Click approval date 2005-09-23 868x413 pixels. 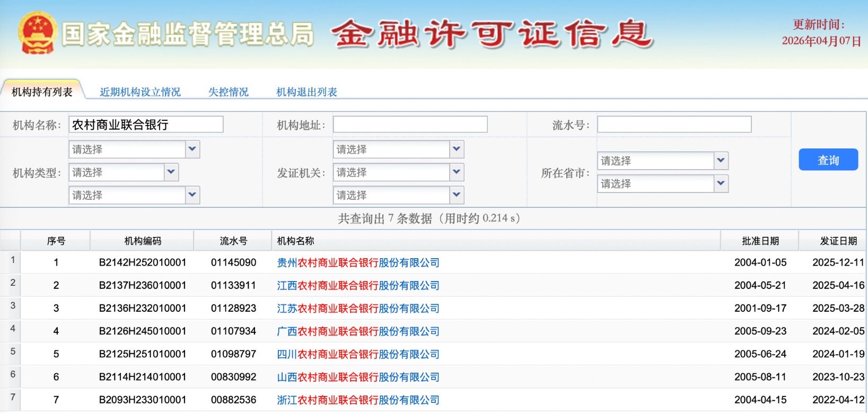760,331
